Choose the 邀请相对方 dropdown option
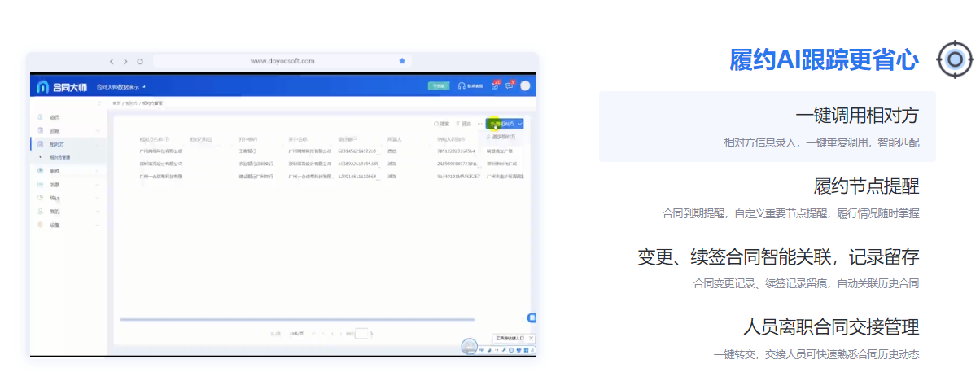 click(x=502, y=137)
